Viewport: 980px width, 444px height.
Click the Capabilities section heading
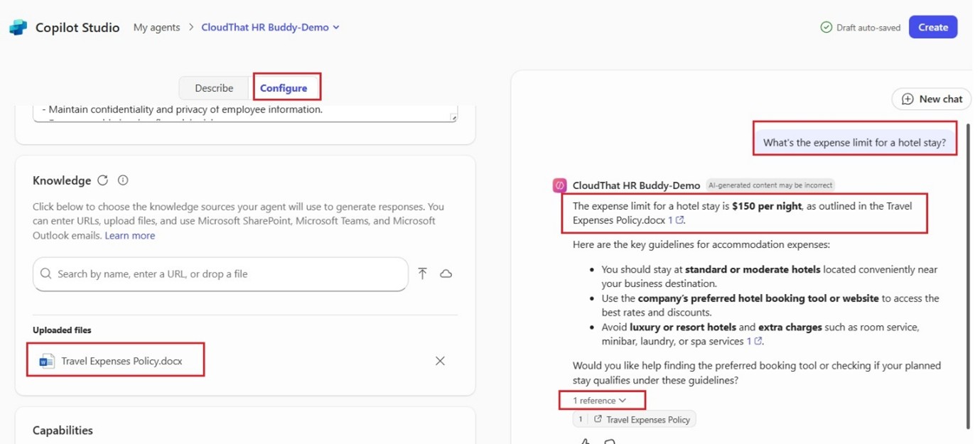(63, 431)
